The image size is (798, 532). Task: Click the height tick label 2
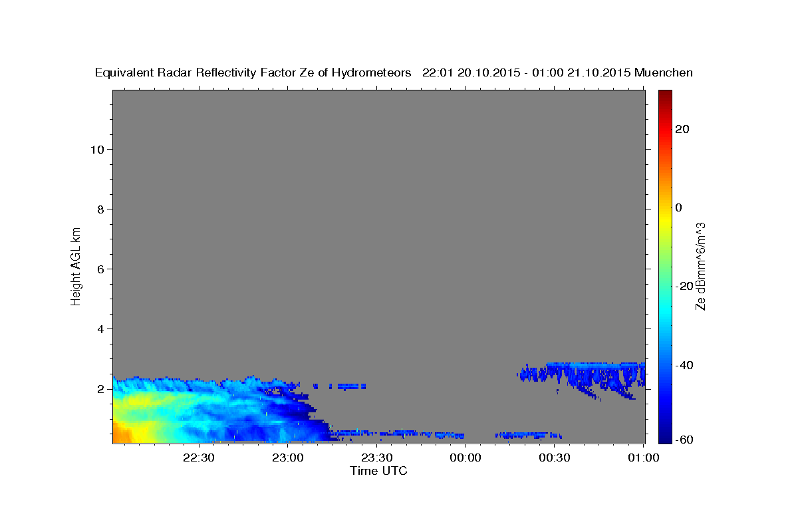pos(99,388)
